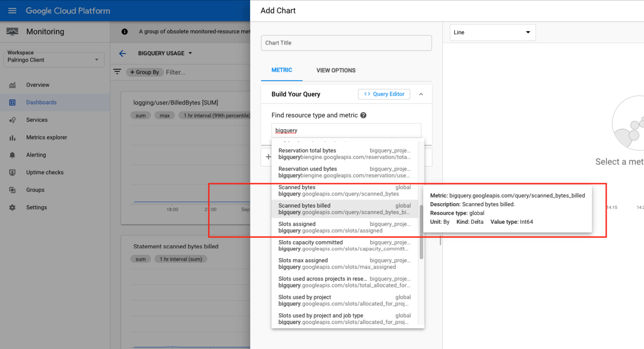Viewport: 644px width, 349px height.
Task: Select the Scanned bytes billed metric
Action: (345, 209)
